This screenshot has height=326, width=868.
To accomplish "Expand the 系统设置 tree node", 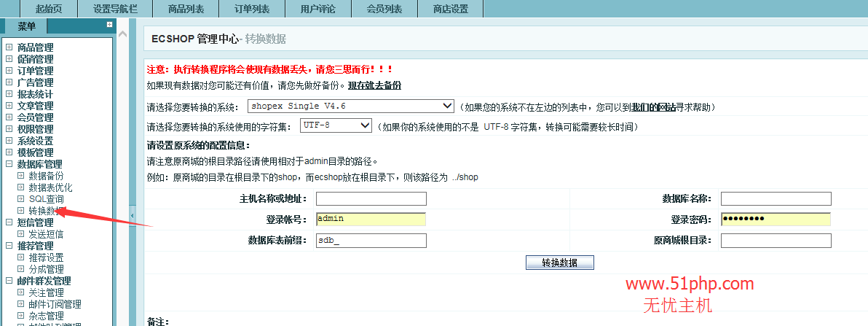I will pyautogui.click(x=9, y=141).
